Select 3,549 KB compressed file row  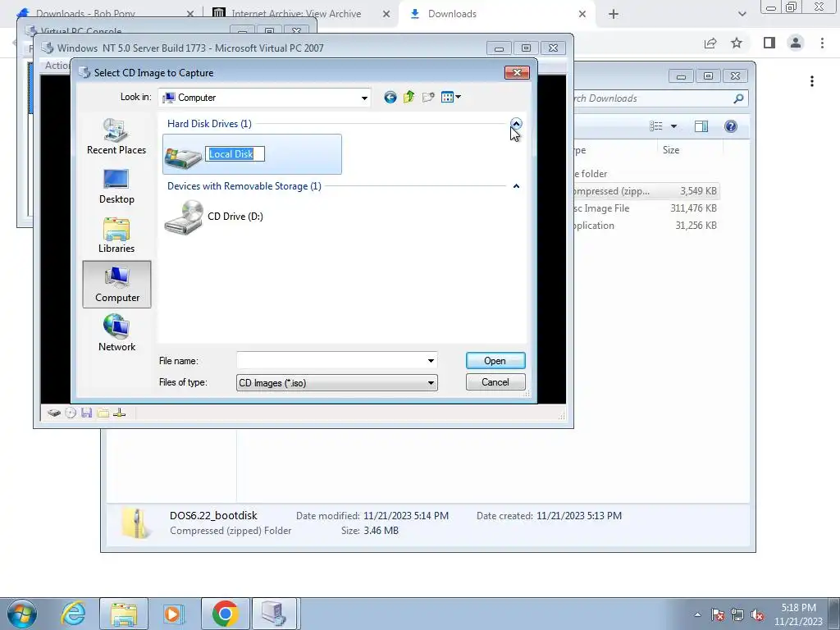[x=646, y=191]
